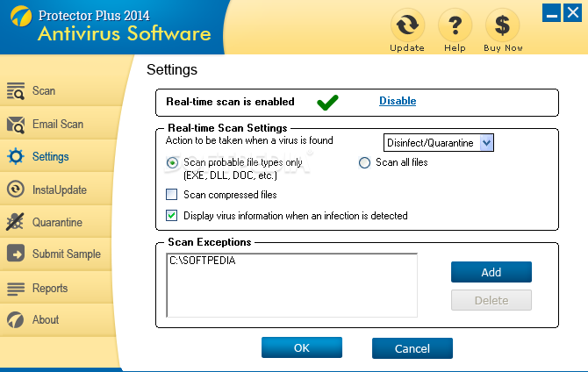
Task: Select Scan probable file types only
Action: pyautogui.click(x=172, y=163)
